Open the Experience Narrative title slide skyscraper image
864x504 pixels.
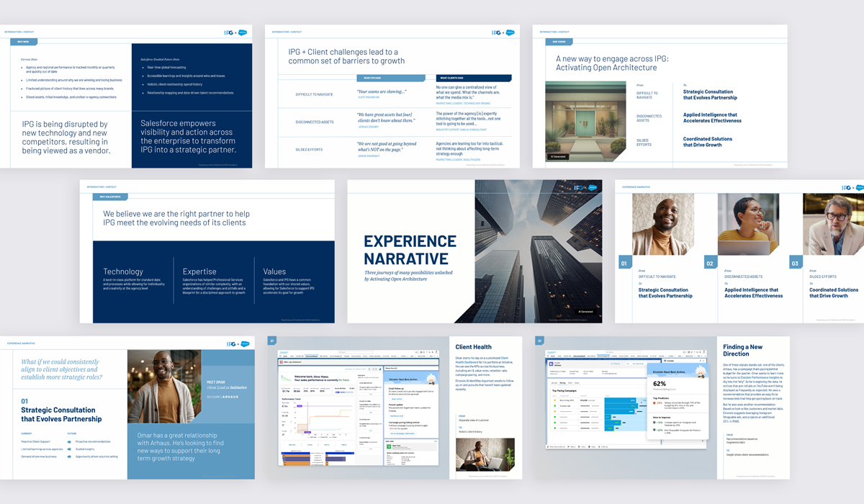point(539,251)
